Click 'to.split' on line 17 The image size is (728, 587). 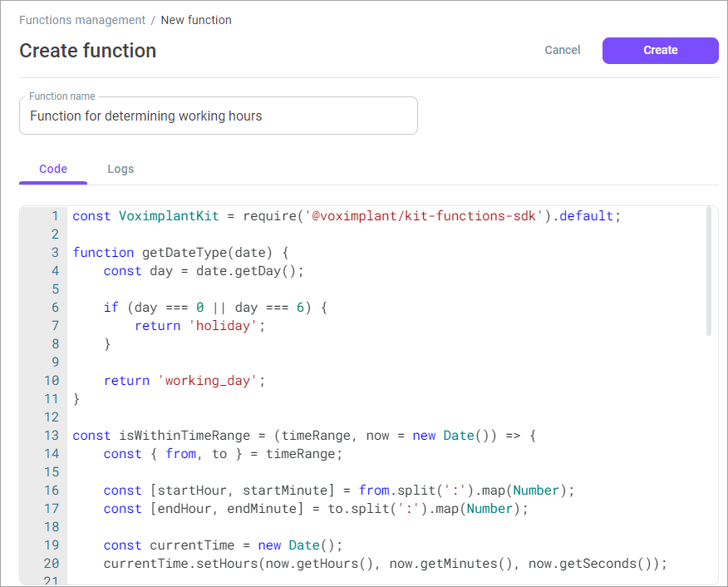358,509
